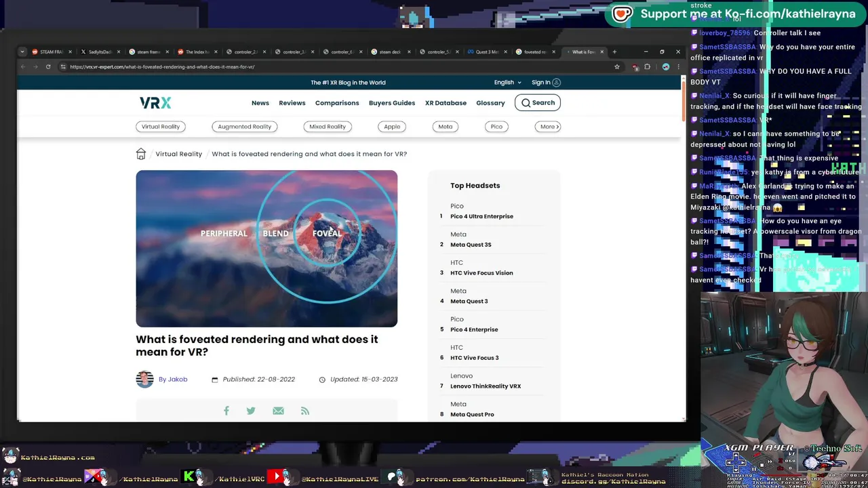Close the What is Fove tab

601,52
